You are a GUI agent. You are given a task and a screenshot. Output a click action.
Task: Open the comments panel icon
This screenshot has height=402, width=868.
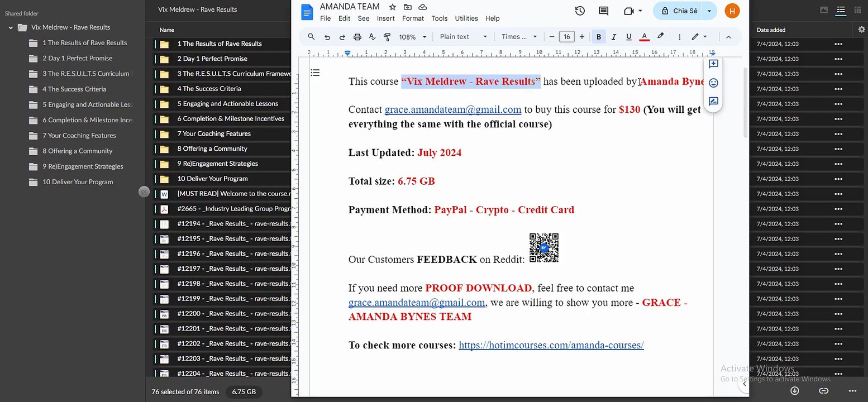(x=603, y=11)
